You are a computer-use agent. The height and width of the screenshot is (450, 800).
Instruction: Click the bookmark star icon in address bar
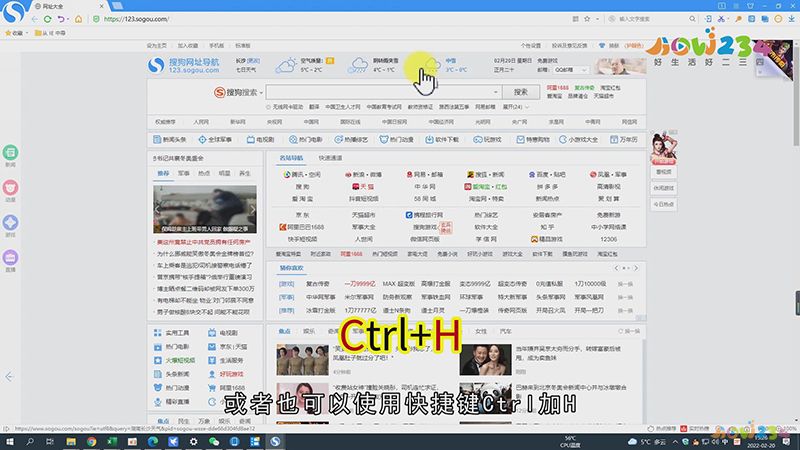point(587,19)
